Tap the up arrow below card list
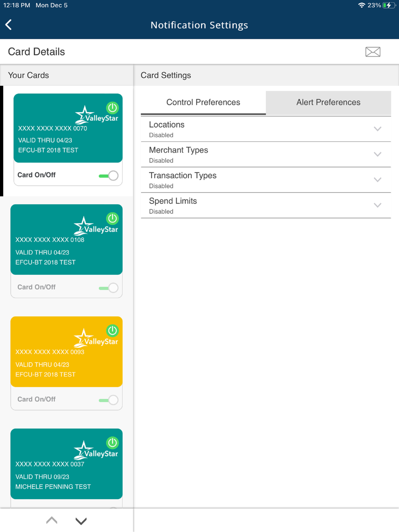Screen dimensions: 399x532 click(51, 520)
